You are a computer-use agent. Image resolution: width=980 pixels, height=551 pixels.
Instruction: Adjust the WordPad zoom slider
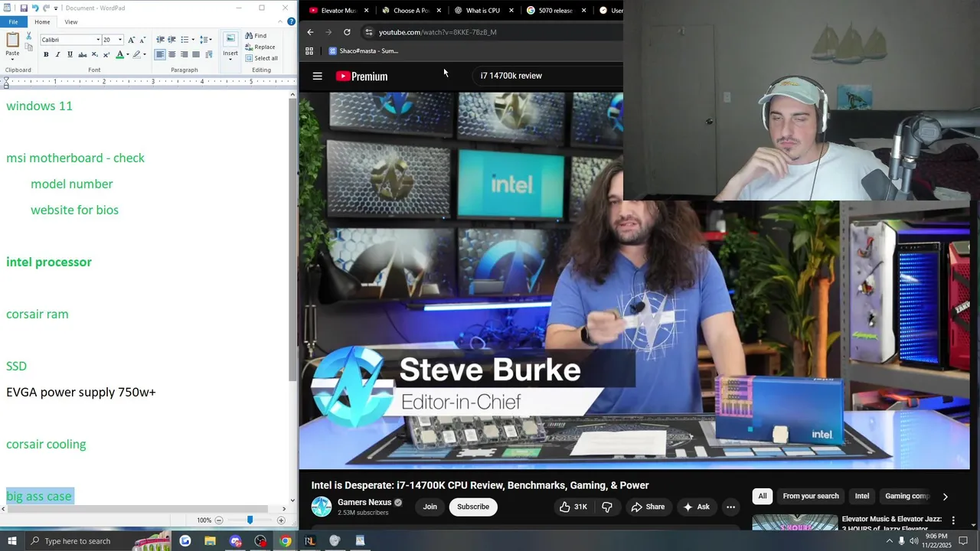250,520
